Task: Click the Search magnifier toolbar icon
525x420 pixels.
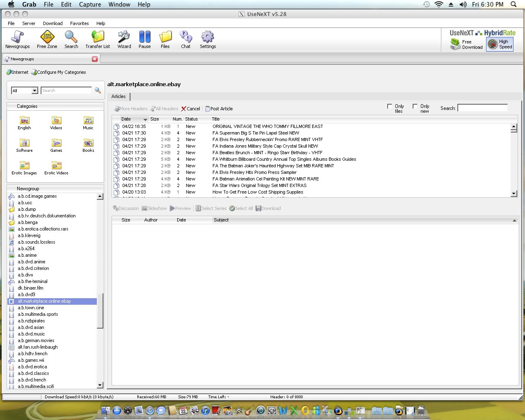Action: pyautogui.click(x=71, y=37)
